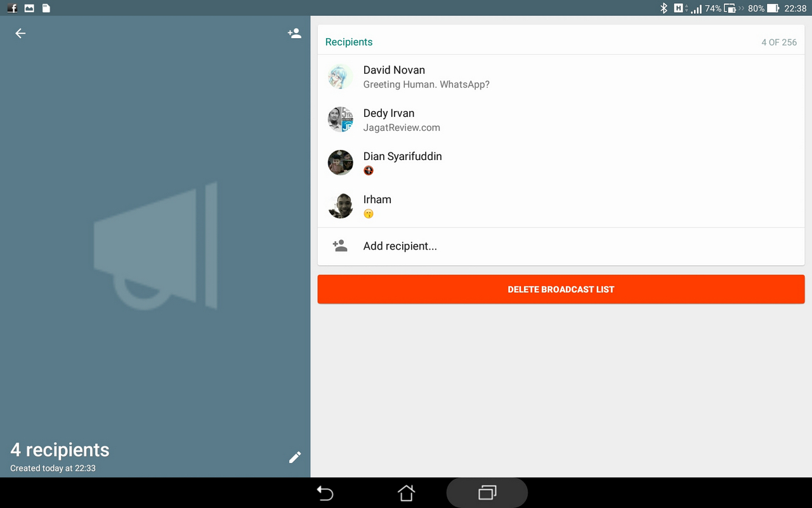Image resolution: width=812 pixels, height=508 pixels.
Task: Tap the back arrow in header
Action: point(20,34)
